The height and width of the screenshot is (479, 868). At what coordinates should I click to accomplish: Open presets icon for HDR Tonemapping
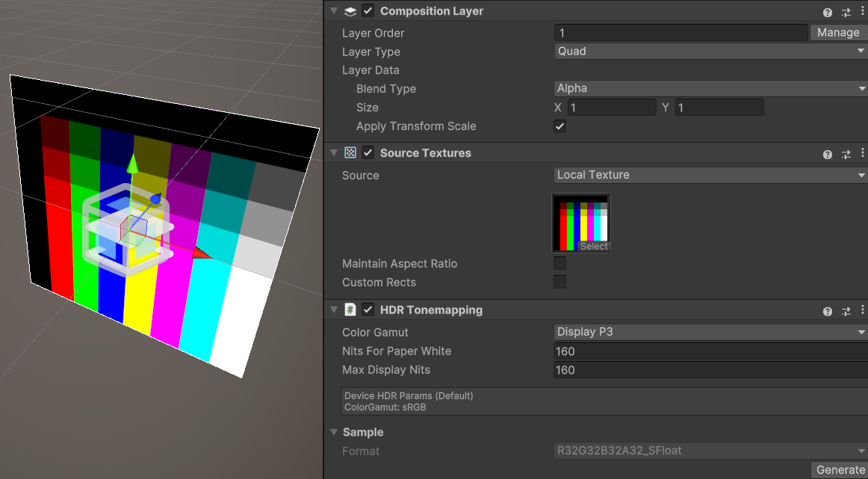point(846,311)
